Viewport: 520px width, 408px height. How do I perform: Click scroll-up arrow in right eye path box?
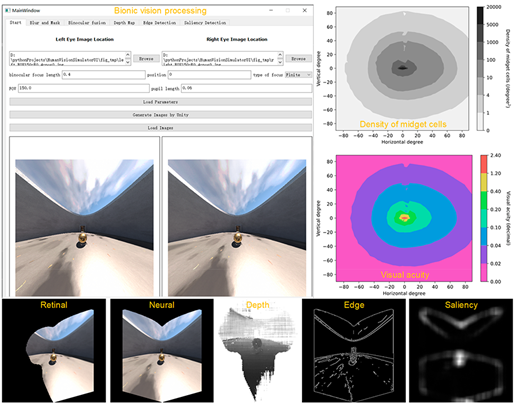(x=280, y=54)
